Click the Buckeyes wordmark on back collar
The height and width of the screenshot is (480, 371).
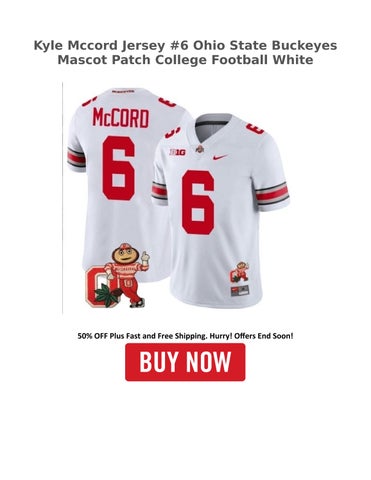123,90
